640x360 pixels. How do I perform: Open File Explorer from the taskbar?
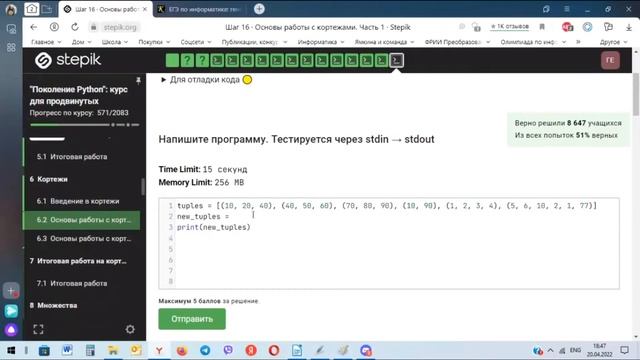pyautogui.click(x=113, y=350)
